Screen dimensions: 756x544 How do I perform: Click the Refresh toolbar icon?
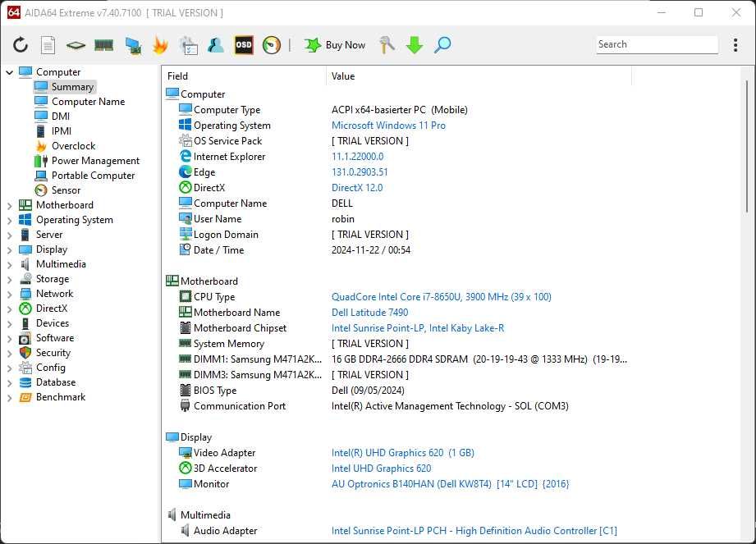pos(21,45)
